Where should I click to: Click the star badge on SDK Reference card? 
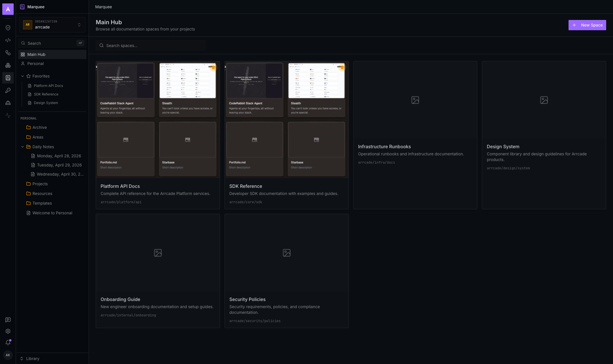pos(342,68)
